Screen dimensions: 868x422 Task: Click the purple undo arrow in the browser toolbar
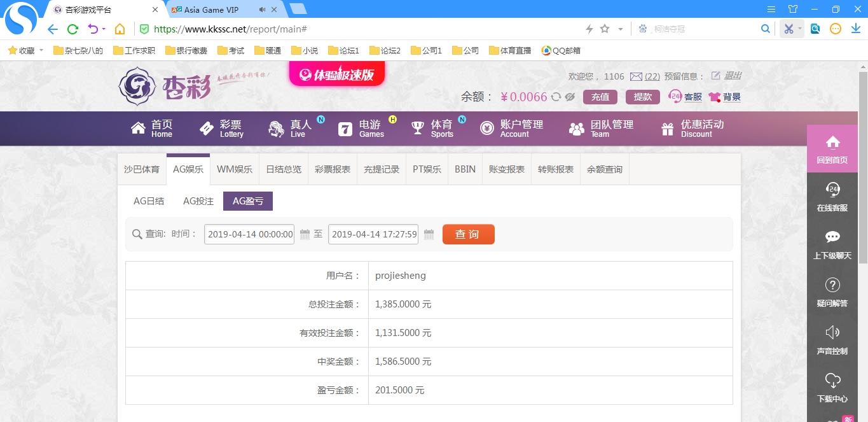pos(93,29)
